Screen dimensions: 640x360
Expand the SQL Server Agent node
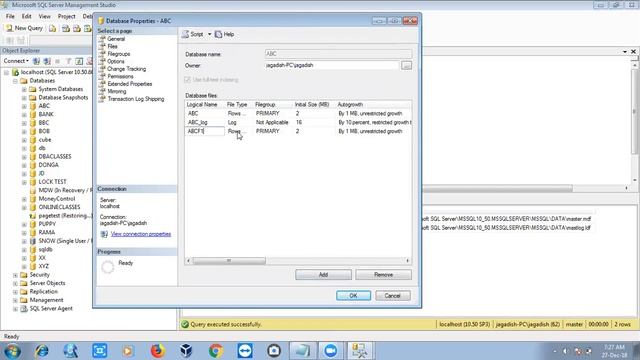pyautogui.click(x=15, y=309)
